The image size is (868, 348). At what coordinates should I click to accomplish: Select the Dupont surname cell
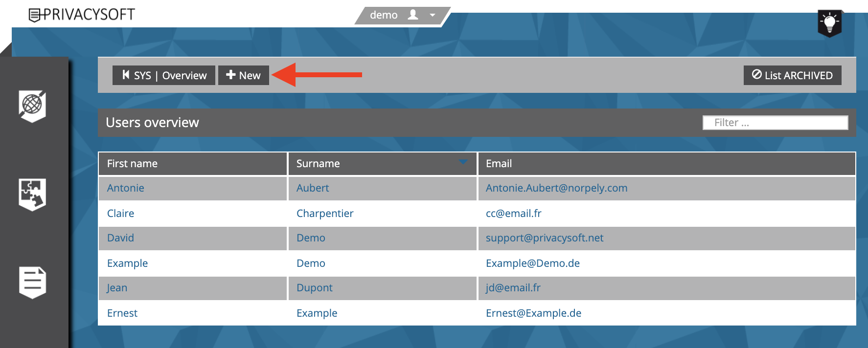382,288
